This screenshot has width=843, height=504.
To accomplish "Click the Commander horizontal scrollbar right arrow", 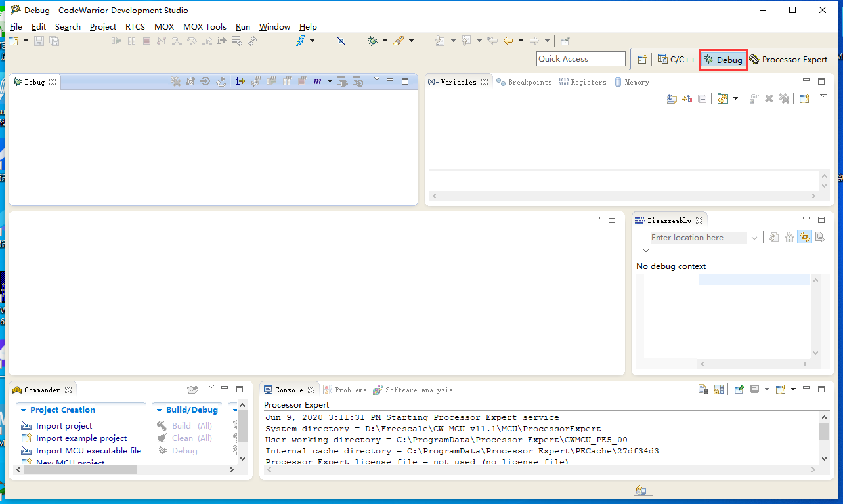I will [231, 470].
